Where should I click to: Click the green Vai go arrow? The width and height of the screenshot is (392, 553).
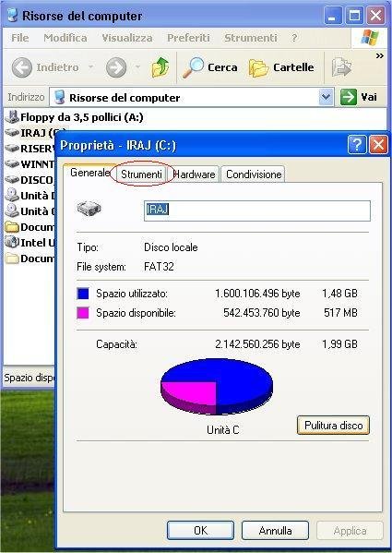click(349, 97)
